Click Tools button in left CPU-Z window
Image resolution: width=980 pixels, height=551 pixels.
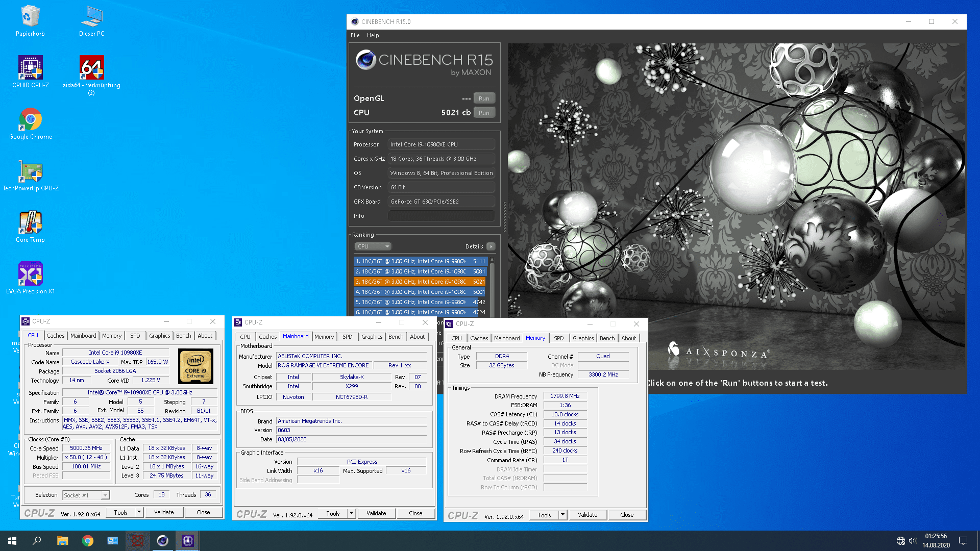pos(120,512)
